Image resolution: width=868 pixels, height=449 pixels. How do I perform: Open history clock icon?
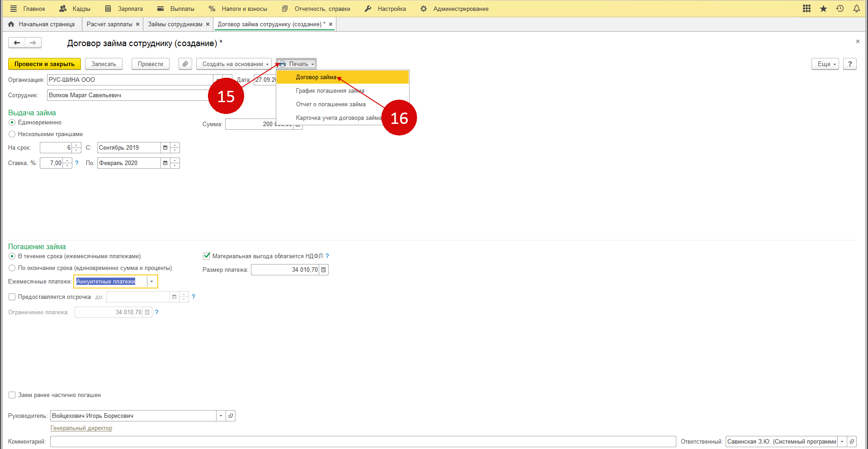[840, 9]
